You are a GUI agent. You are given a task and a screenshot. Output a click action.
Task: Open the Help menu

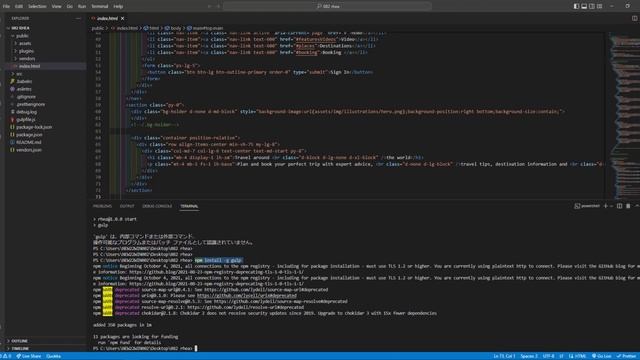pyautogui.click(x=118, y=6)
